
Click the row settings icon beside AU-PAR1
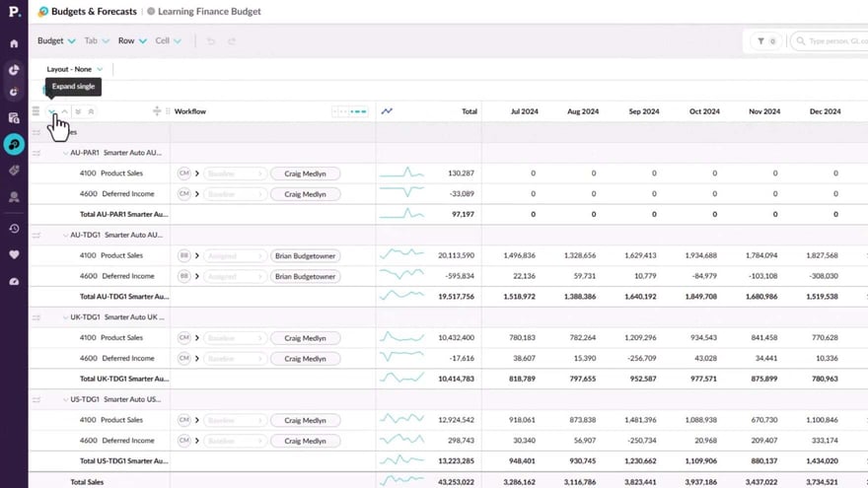click(36, 153)
